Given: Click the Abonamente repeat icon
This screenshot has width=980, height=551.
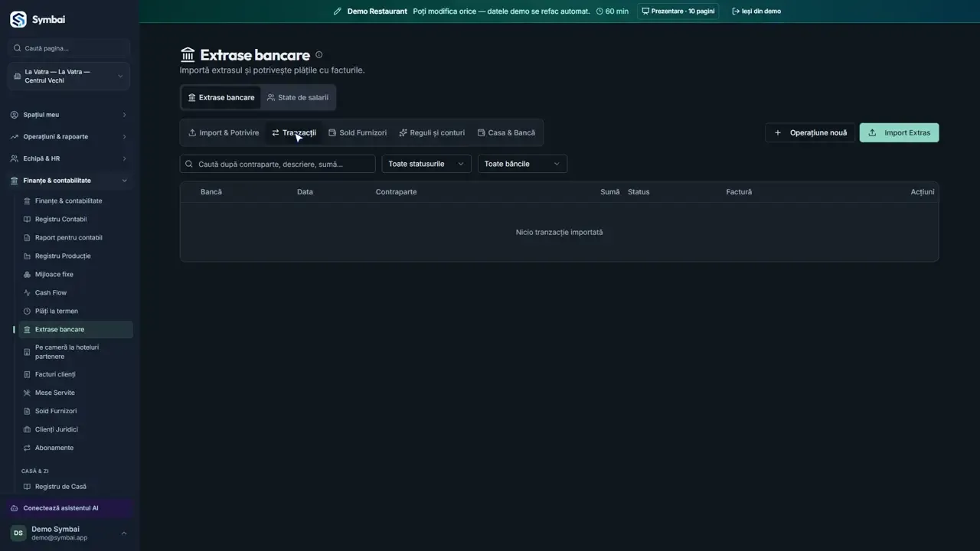Looking at the screenshot, I should point(28,448).
